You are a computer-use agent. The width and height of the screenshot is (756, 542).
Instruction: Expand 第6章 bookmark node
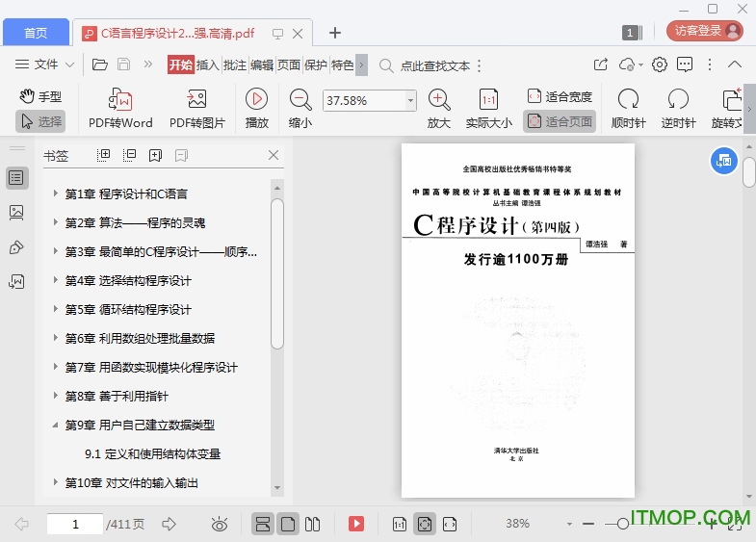click(56, 338)
